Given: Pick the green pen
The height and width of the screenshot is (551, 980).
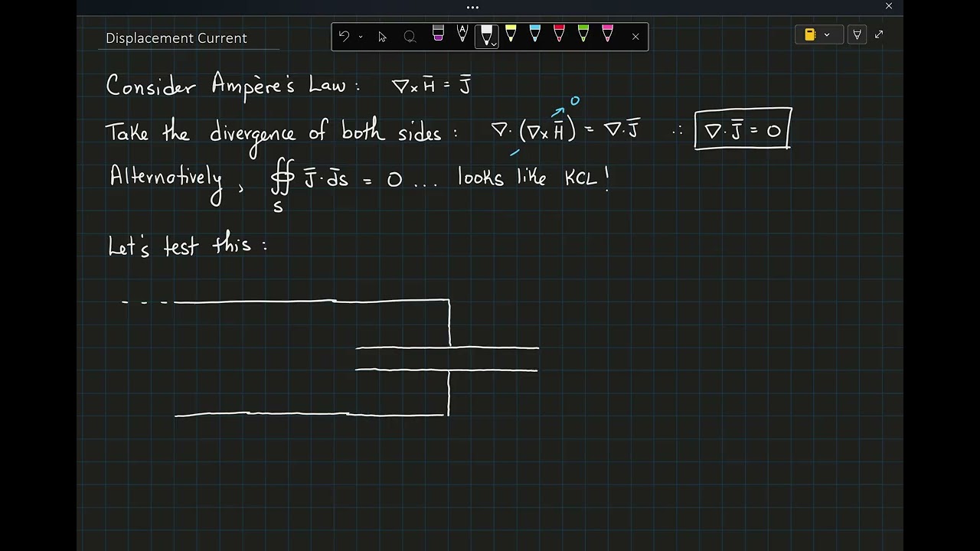Looking at the screenshot, I should pos(583,34).
